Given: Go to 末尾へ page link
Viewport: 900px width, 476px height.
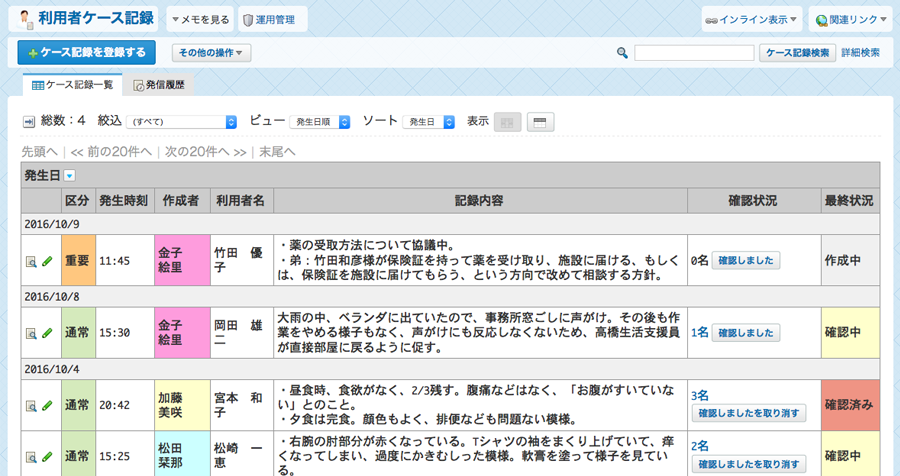Looking at the screenshot, I should coord(277,152).
